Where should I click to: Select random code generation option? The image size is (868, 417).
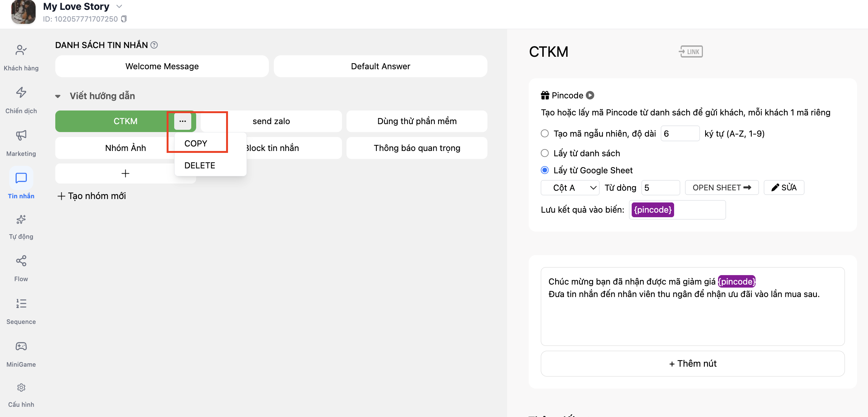[x=545, y=134]
